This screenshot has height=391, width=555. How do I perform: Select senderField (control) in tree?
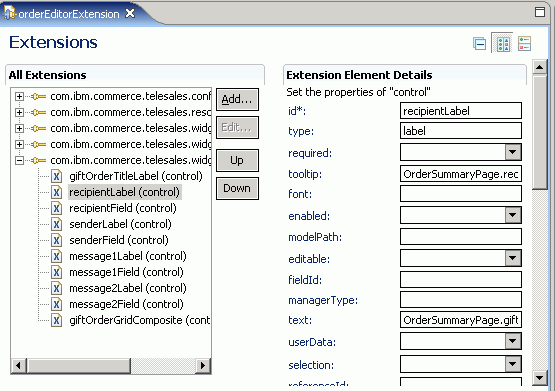[119, 240]
